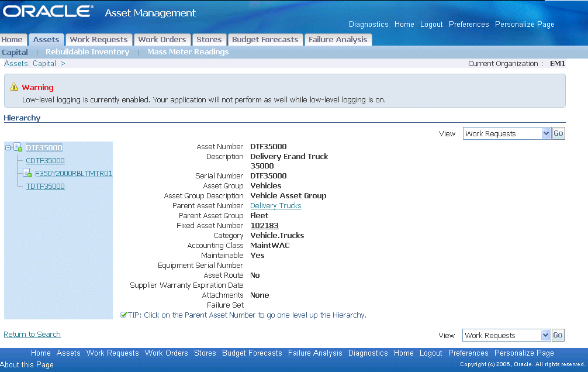Click footer Work Orders link
Screen dimensions: 588x372
(166, 353)
